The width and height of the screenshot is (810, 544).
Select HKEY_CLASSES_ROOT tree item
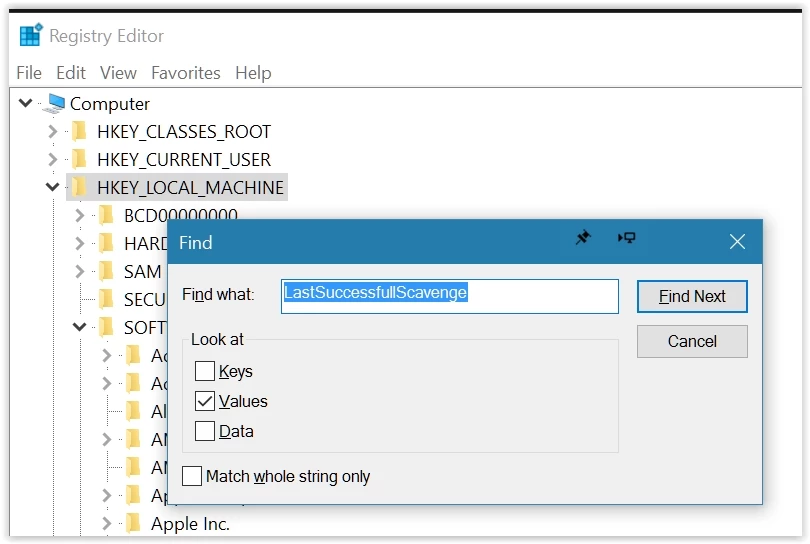184,131
